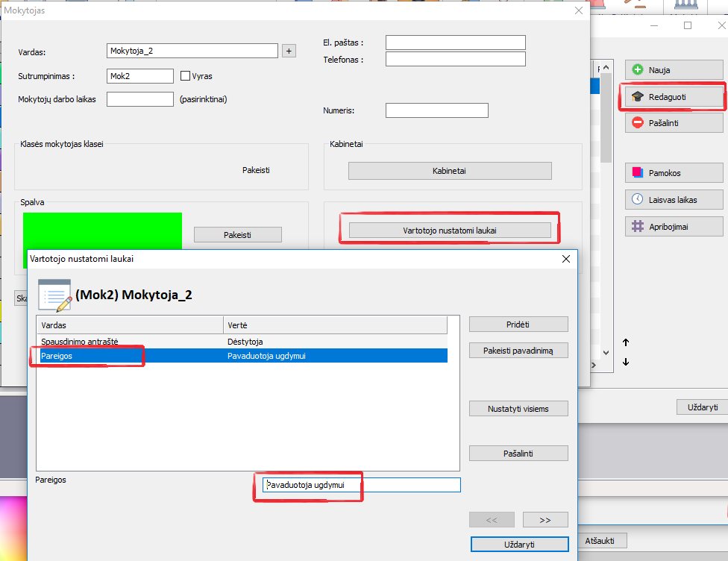728x561 pixels.
Task: Click the Nustatyti visiems button
Action: tap(518, 409)
